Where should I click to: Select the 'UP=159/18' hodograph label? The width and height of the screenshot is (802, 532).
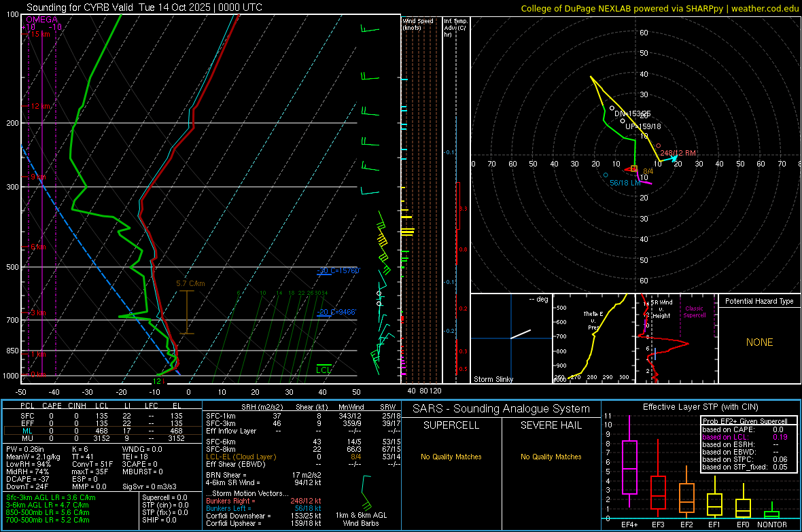(643, 126)
